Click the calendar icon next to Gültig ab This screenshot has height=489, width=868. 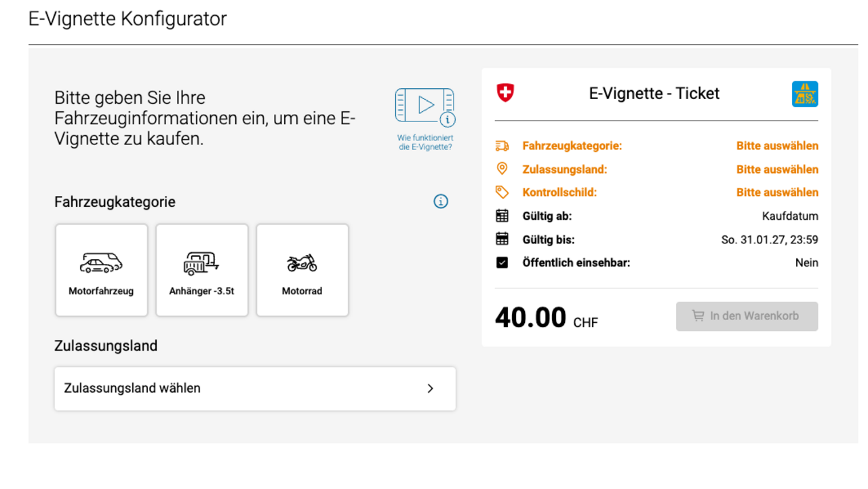click(x=502, y=216)
